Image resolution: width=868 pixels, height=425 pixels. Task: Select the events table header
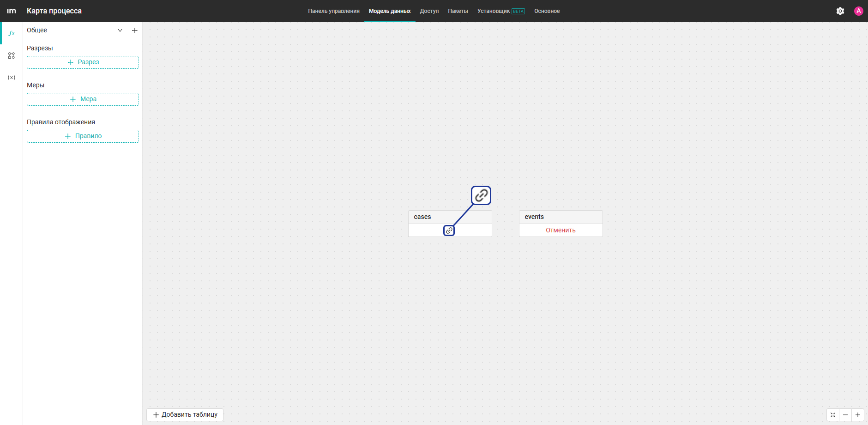561,217
